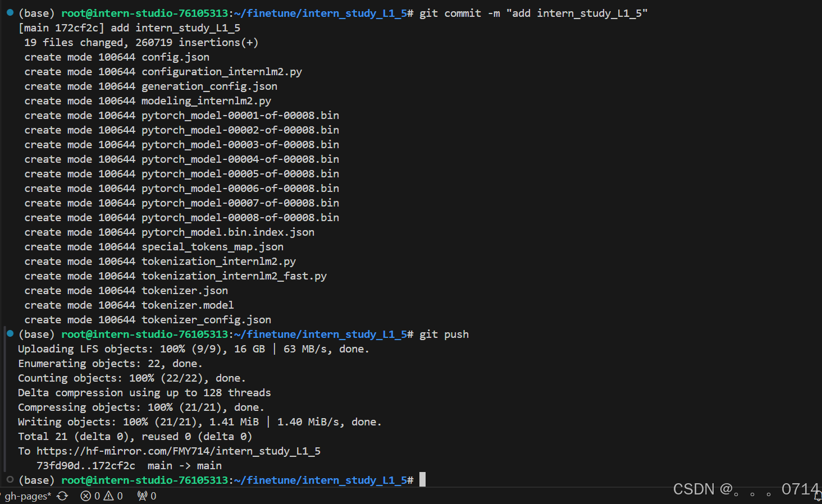Click the "Counting objects: 100% (22/22)" line
This screenshot has height=504, width=822.
point(132,378)
